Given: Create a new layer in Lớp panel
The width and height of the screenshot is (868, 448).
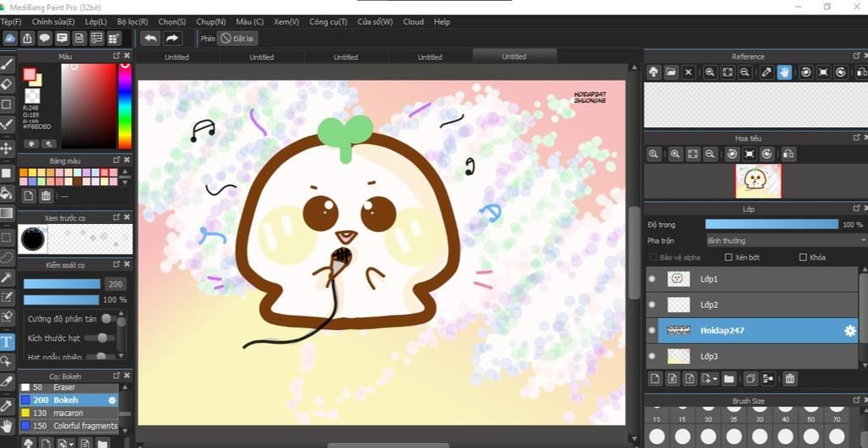Looking at the screenshot, I should click(x=655, y=378).
